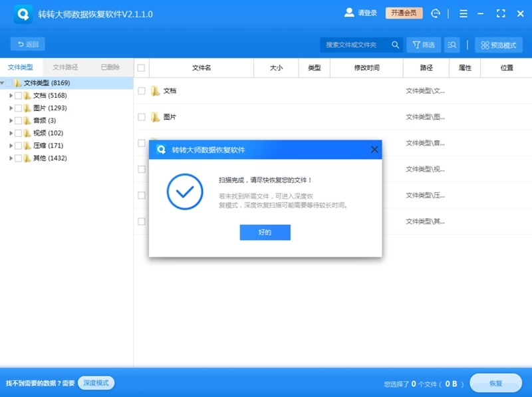Click the 筛选 filter icon
The image size is (532, 397).
[x=423, y=45]
